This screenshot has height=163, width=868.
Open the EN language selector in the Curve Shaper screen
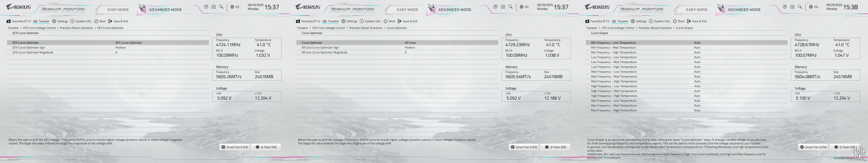(813, 7)
